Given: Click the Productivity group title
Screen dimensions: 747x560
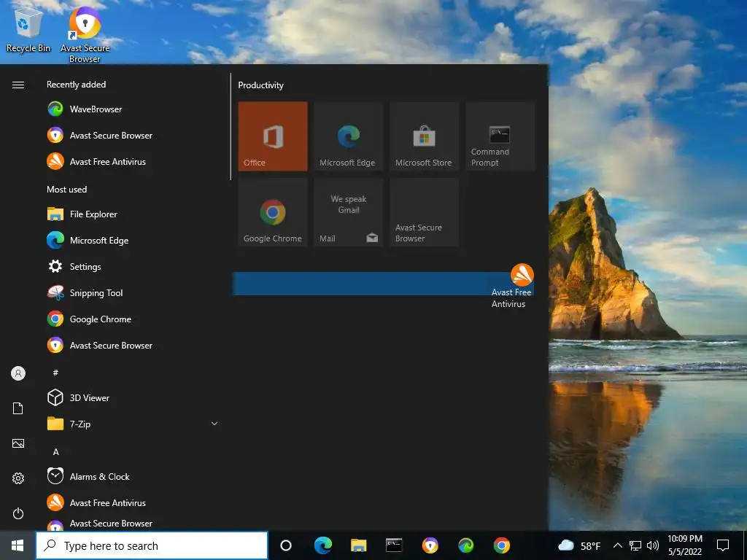Looking at the screenshot, I should [260, 85].
